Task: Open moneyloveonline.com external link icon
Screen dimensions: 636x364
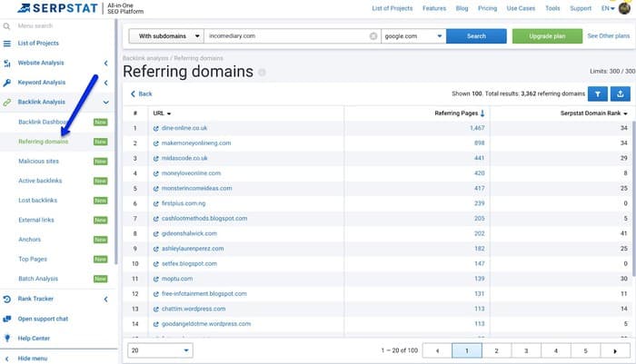Action: [x=155, y=173]
